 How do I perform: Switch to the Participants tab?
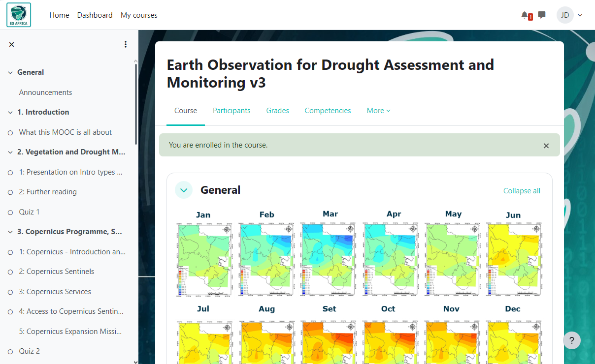coord(231,111)
